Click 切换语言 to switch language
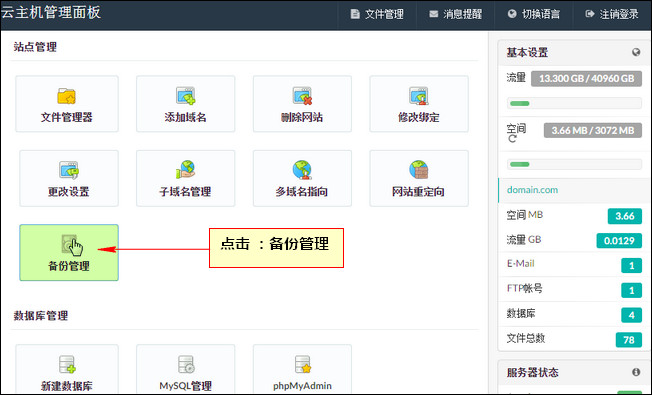652x395 pixels. [x=534, y=15]
